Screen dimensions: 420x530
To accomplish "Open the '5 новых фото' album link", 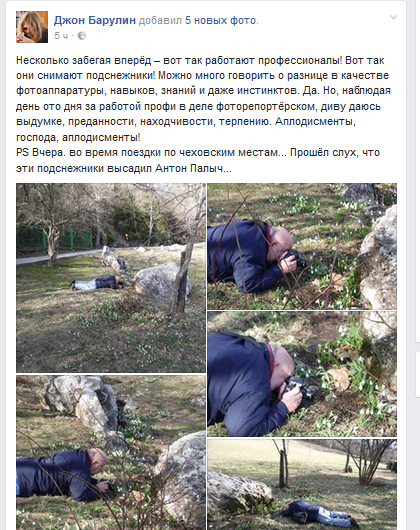I will (220, 21).
